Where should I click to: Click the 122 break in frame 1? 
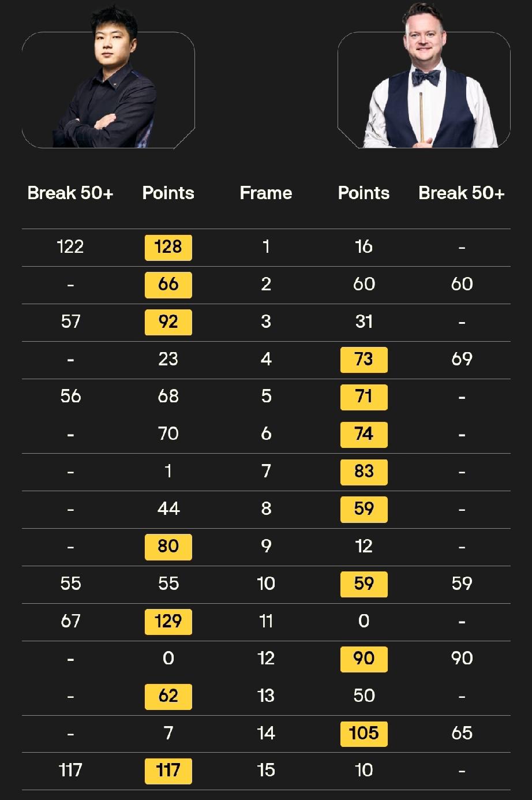click(70, 247)
